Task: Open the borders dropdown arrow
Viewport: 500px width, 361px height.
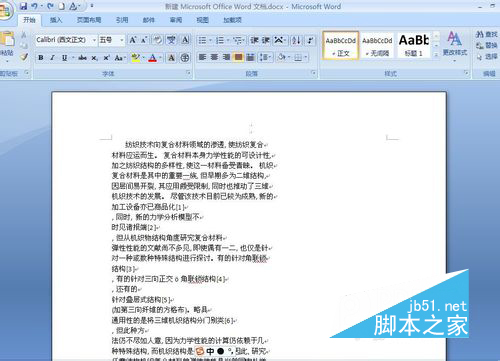Action: coord(306,57)
